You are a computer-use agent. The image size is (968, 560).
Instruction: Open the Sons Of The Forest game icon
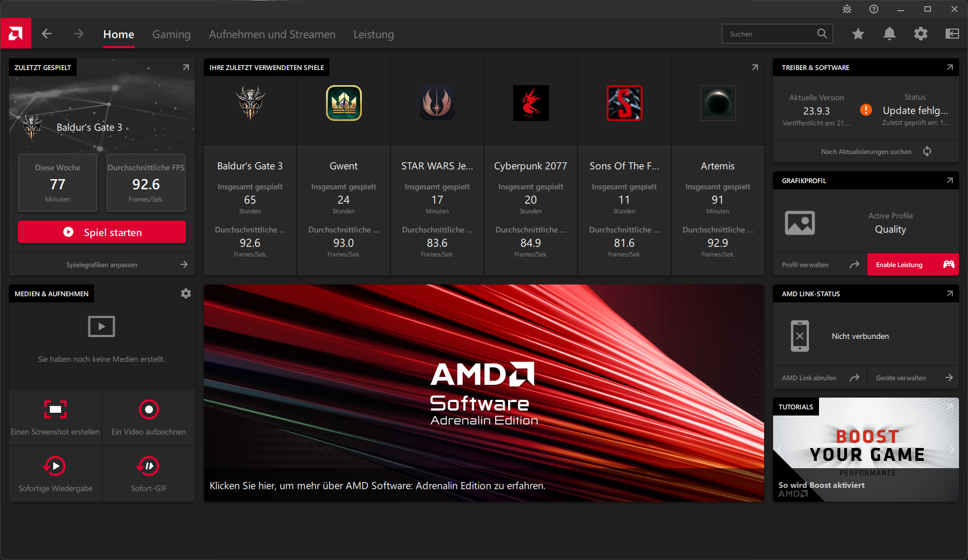(625, 103)
